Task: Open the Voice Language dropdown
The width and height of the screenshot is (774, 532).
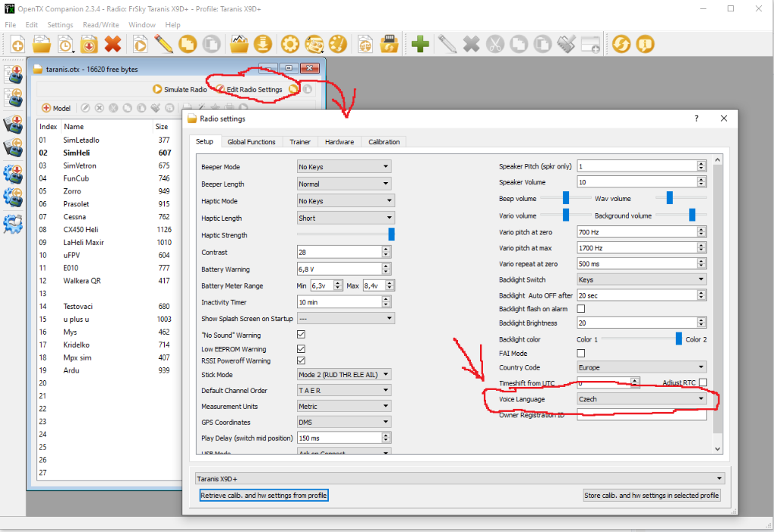Action: 641,399
